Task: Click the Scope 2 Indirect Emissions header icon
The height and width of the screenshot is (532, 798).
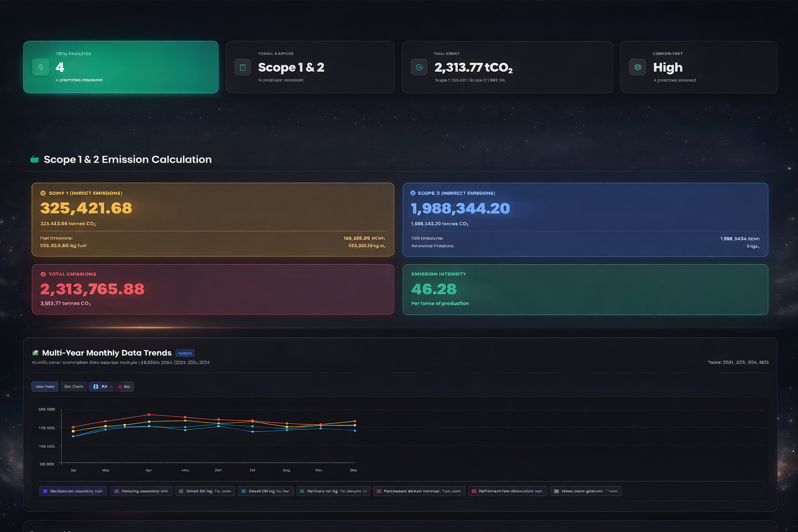Action: 413,193
